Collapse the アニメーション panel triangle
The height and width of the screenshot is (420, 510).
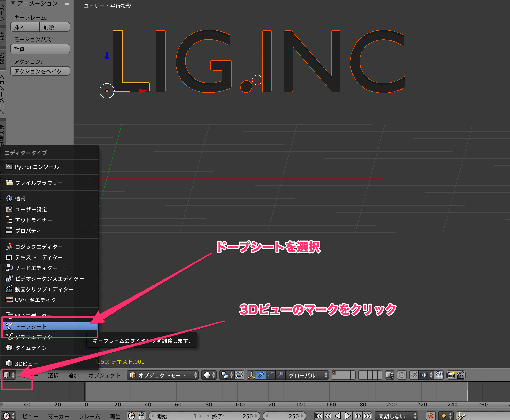pyautogui.click(x=13, y=3)
